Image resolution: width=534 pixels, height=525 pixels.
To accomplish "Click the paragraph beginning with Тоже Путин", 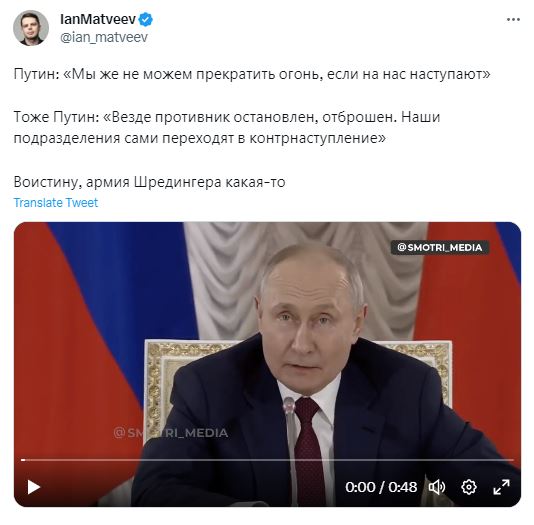I will pyautogui.click(x=227, y=127).
